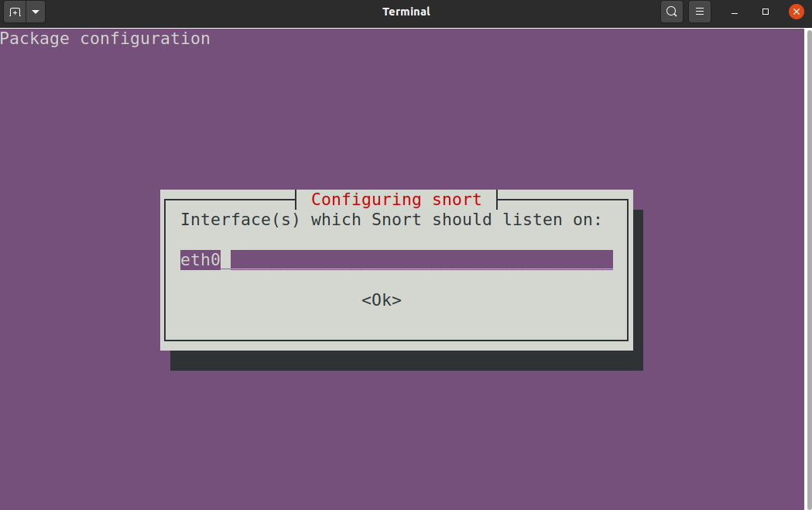The width and height of the screenshot is (812, 510).
Task: Maximize the Terminal window
Action: tap(766, 12)
